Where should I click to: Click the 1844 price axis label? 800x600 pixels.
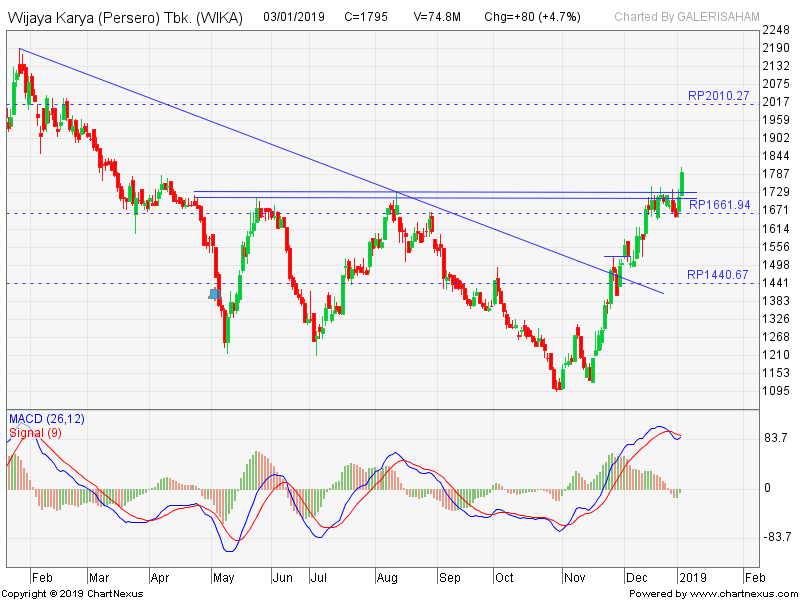click(x=776, y=156)
